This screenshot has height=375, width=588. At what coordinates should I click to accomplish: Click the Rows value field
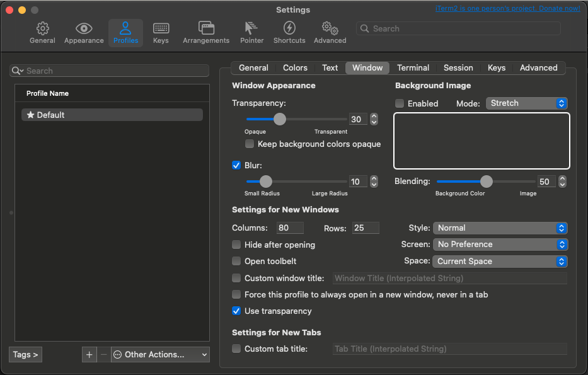[x=366, y=228]
